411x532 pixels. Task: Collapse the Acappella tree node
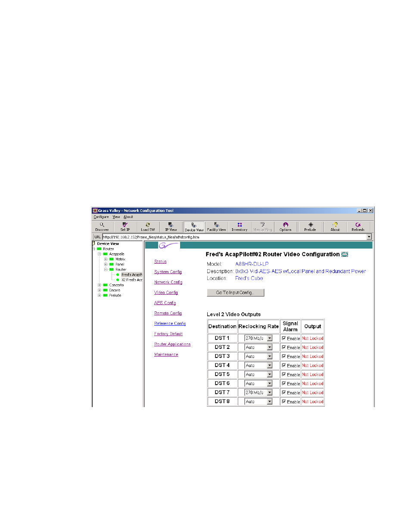[x=100, y=254]
